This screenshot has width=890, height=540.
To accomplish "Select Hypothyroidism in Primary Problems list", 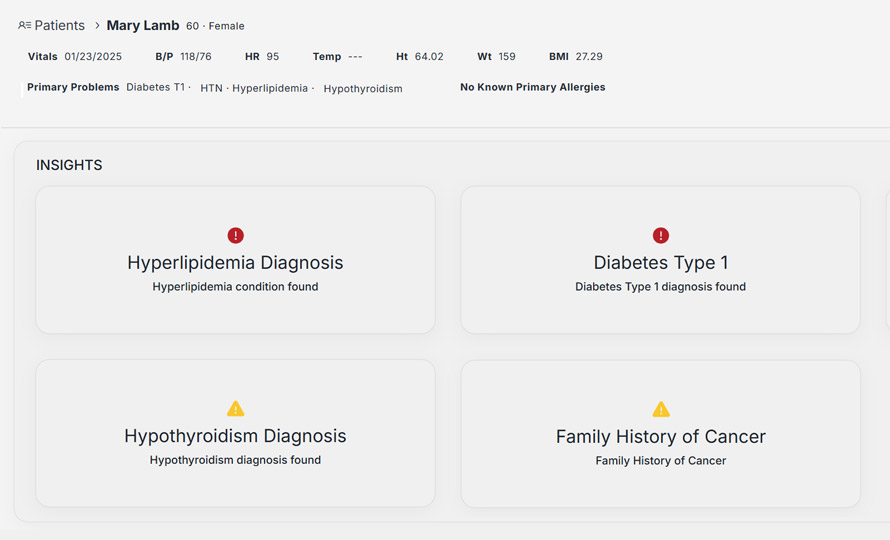I will 363,89.
